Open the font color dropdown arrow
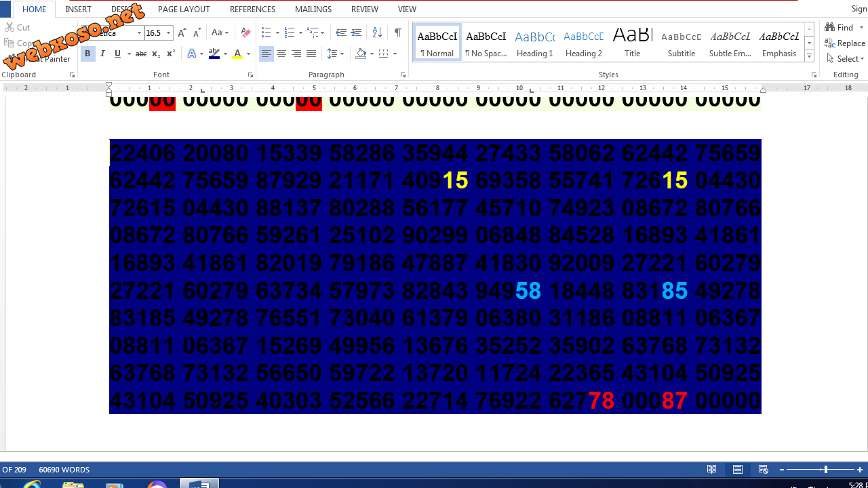The height and width of the screenshot is (488, 868). click(x=248, y=54)
